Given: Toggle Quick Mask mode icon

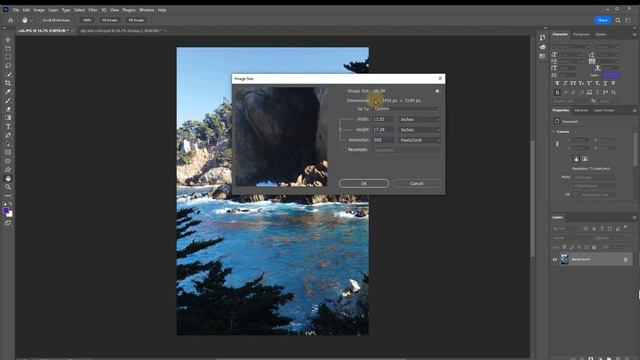Looking at the screenshot, I should pos(8,223).
